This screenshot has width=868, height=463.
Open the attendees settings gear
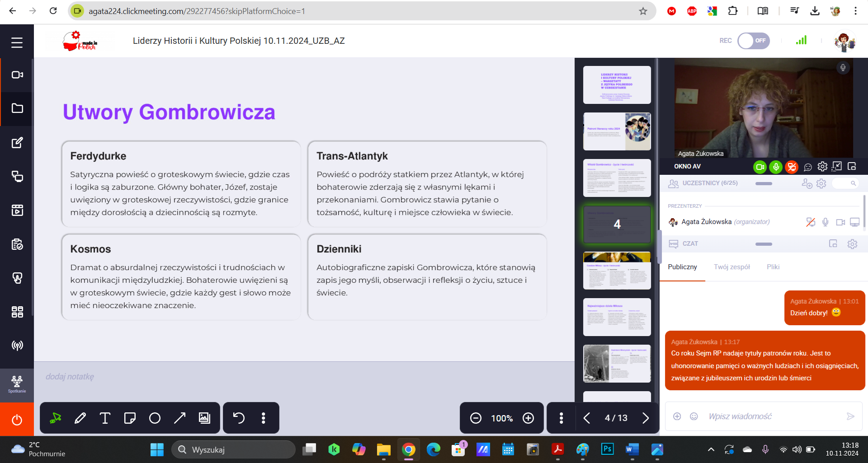click(x=821, y=183)
